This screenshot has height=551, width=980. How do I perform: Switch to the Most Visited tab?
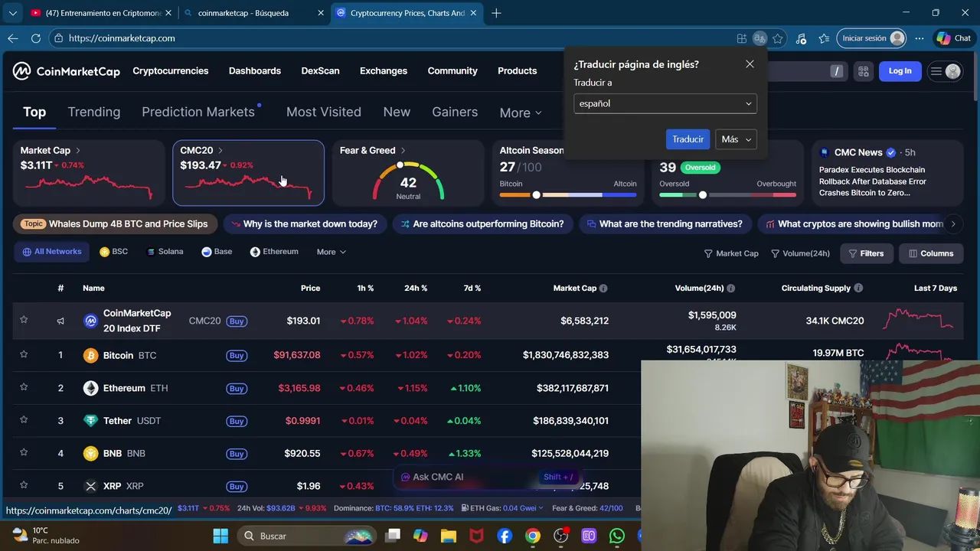point(324,112)
